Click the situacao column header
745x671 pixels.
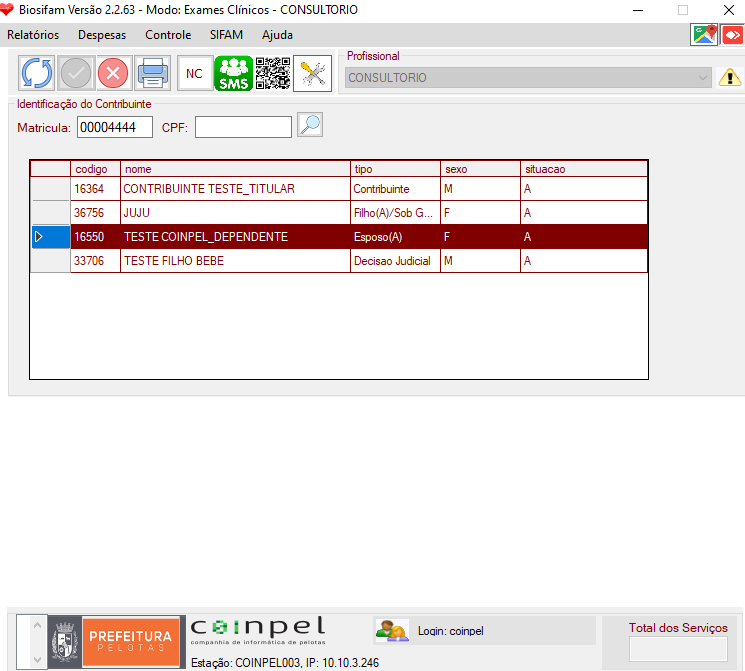point(584,169)
